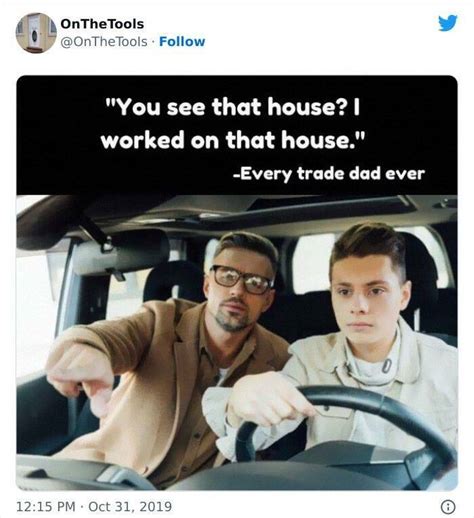The height and width of the screenshot is (518, 474).
Task: Click the steering wheel in the photo
Action: (346, 428)
